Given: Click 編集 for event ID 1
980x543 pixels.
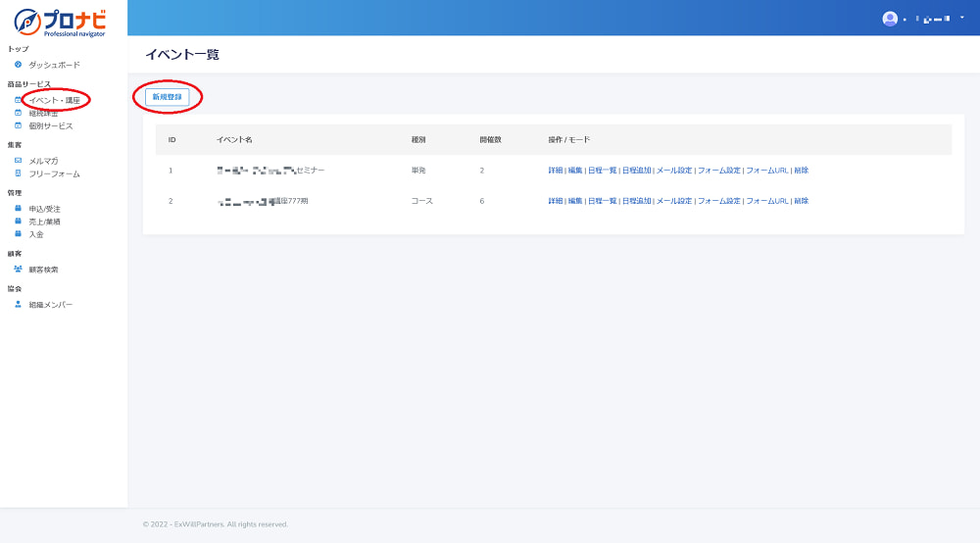Looking at the screenshot, I should point(575,170).
